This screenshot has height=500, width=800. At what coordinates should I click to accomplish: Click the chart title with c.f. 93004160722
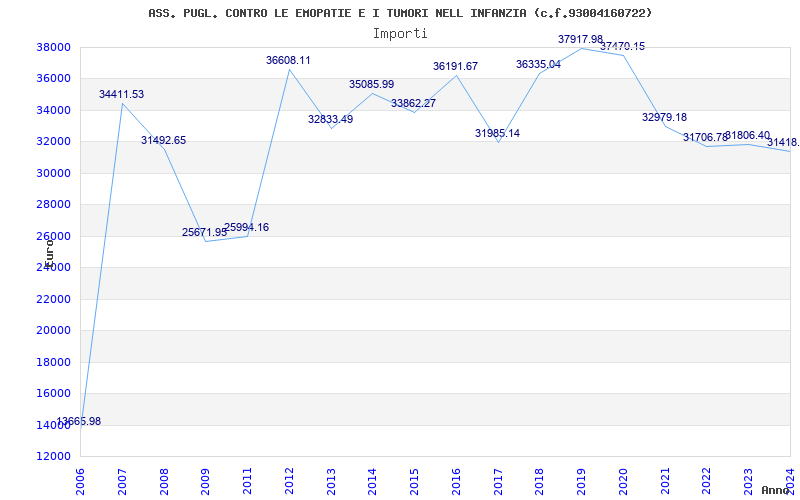(x=400, y=13)
